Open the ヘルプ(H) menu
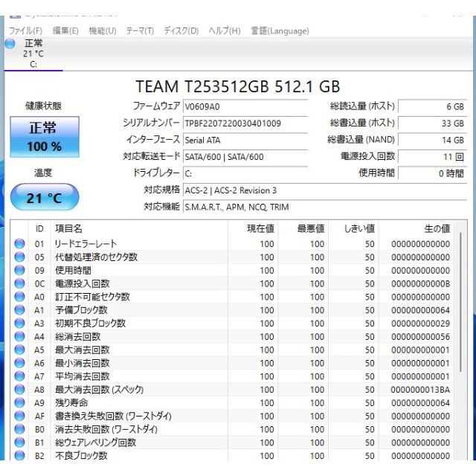 click(225, 30)
